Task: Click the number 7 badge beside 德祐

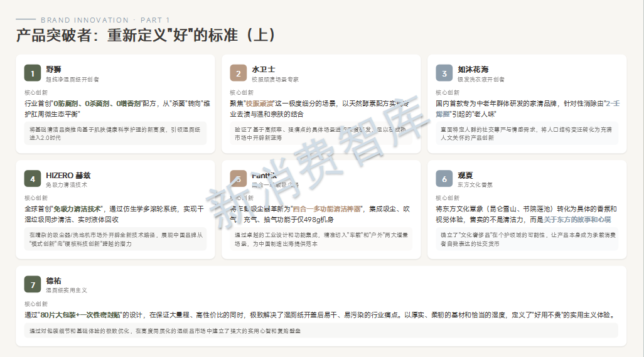Action: pyautogui.click(x=33, y=284)
